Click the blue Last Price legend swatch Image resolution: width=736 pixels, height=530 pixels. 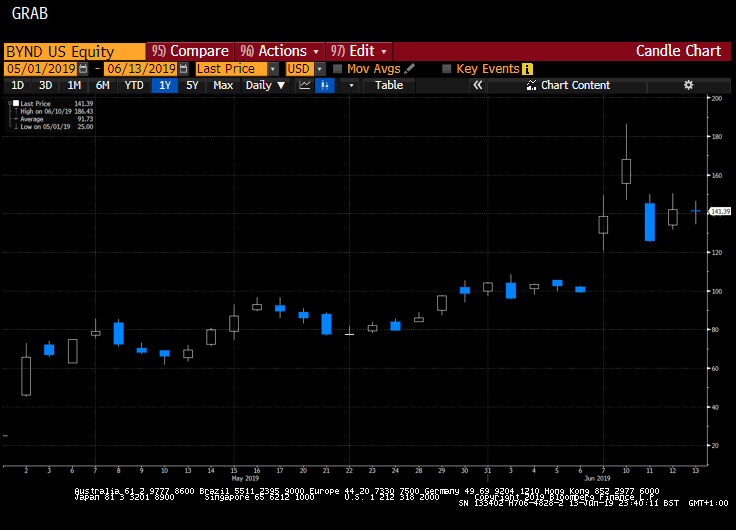click(16, 104)
